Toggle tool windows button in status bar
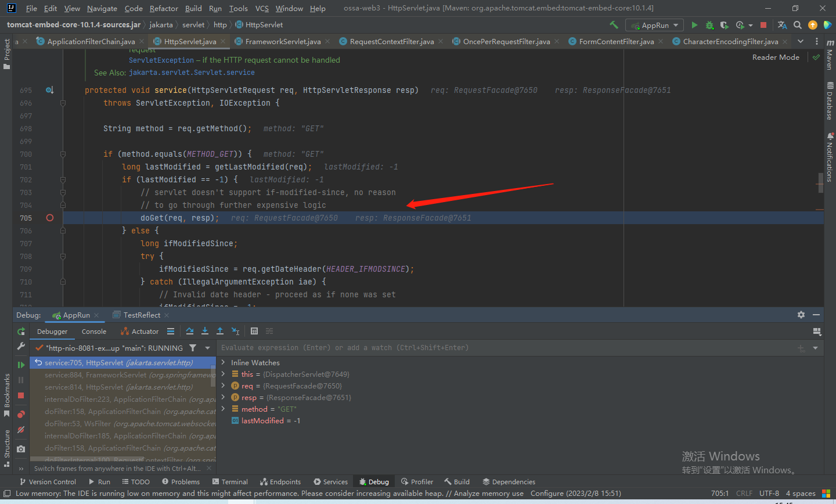836x504 pixels. [6, 494]
